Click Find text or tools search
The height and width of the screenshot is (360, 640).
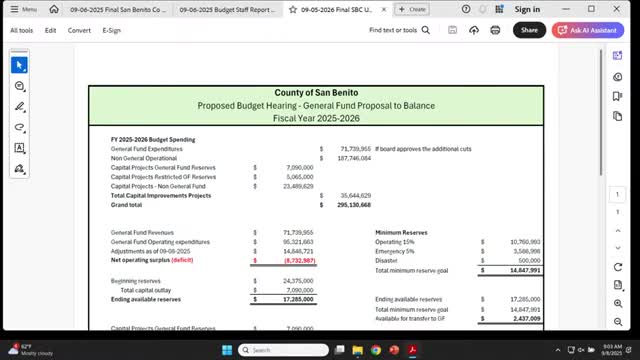coord(399,30)
